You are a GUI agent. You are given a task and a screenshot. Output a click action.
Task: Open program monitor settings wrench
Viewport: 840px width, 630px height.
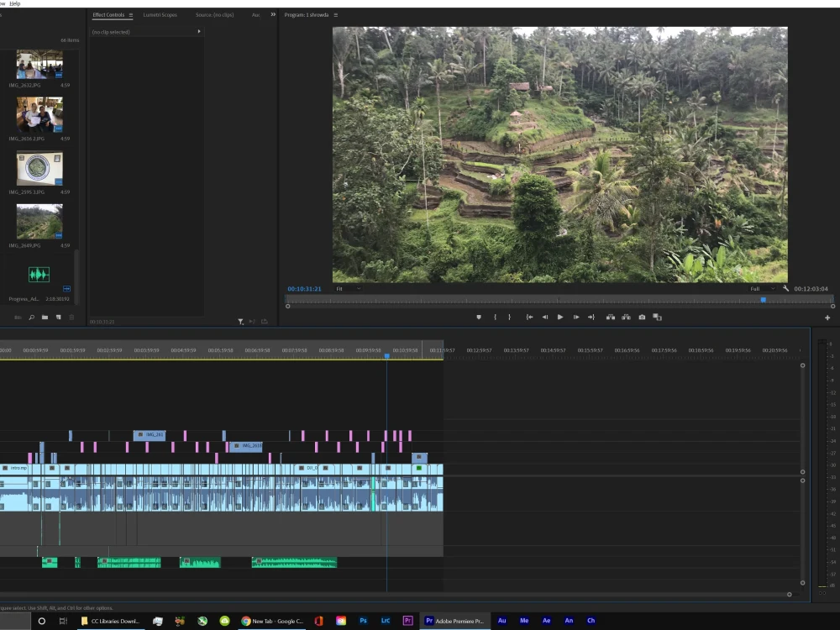tap(785, 288)
